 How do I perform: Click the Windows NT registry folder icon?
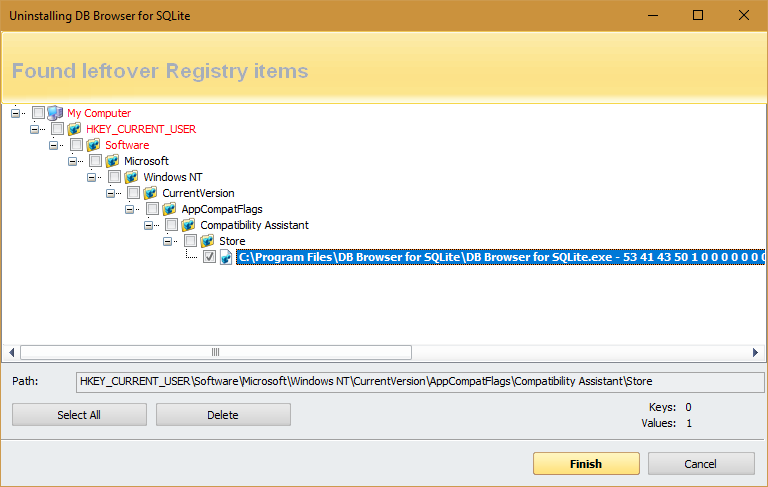pos(131,177)
